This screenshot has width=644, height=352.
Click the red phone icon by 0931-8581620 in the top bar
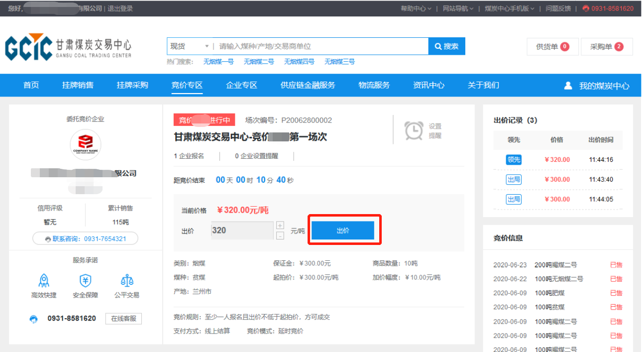pyautogui.click(x=586, y=8)
